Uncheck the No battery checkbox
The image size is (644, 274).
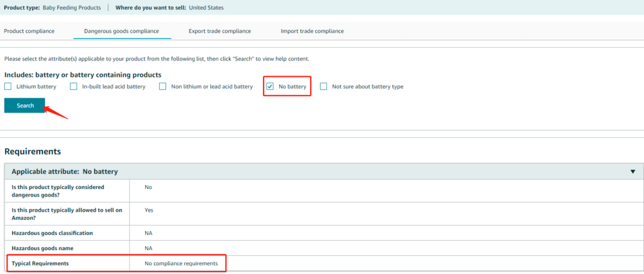pos(270,86)
